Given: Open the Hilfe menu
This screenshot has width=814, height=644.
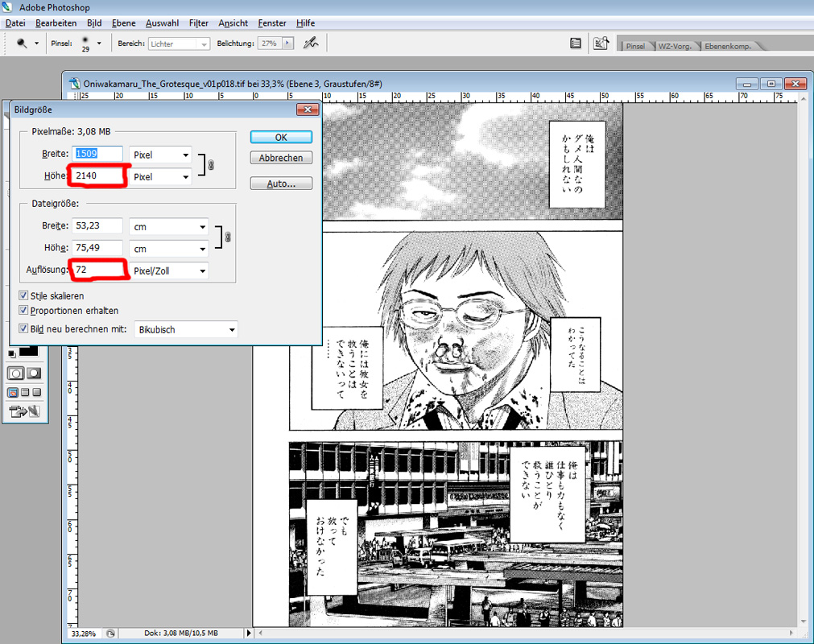Looking at the screenshot, I should [x=306, y=23].
